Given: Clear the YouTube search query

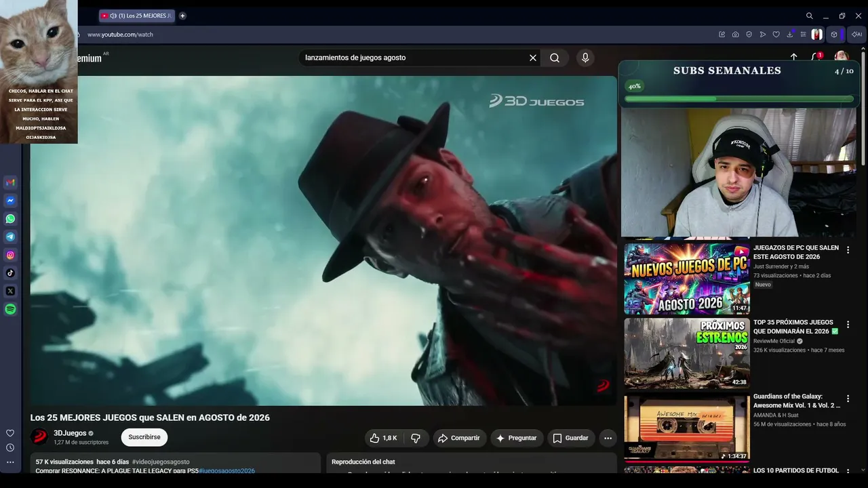Looking at the screenshot, I should (533, 58).
